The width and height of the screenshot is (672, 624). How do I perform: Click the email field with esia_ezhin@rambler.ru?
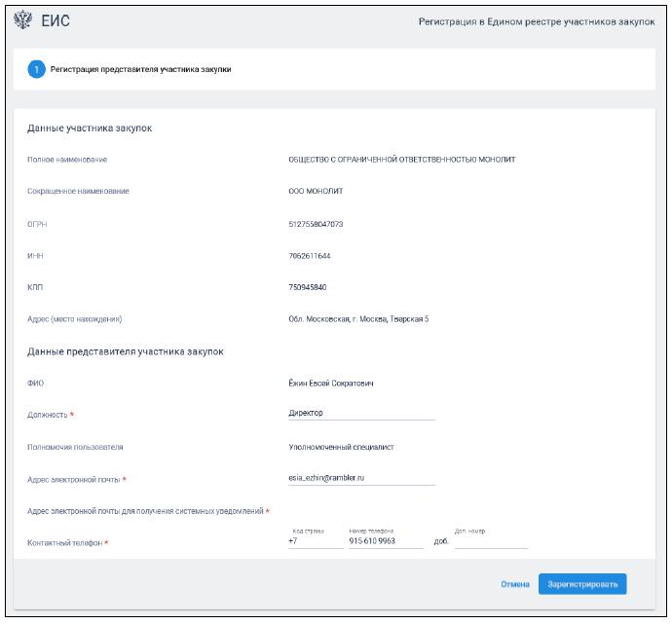tap(355, 478)
